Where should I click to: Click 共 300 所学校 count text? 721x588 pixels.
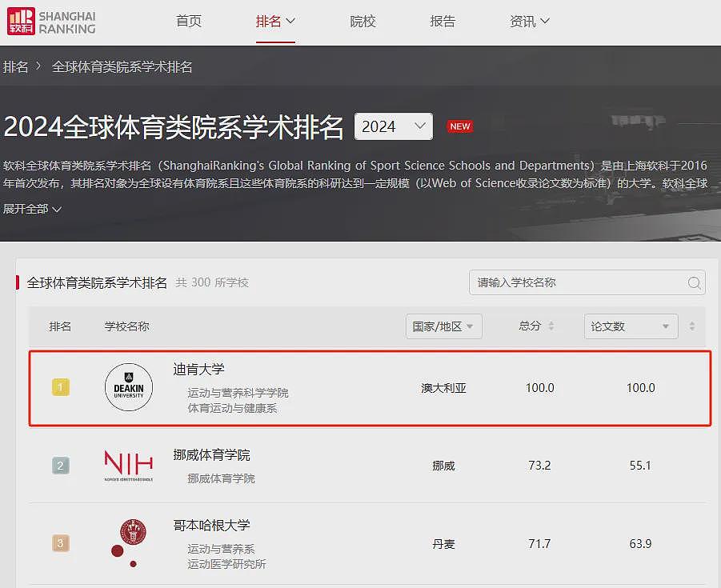[x=212, y=282]
